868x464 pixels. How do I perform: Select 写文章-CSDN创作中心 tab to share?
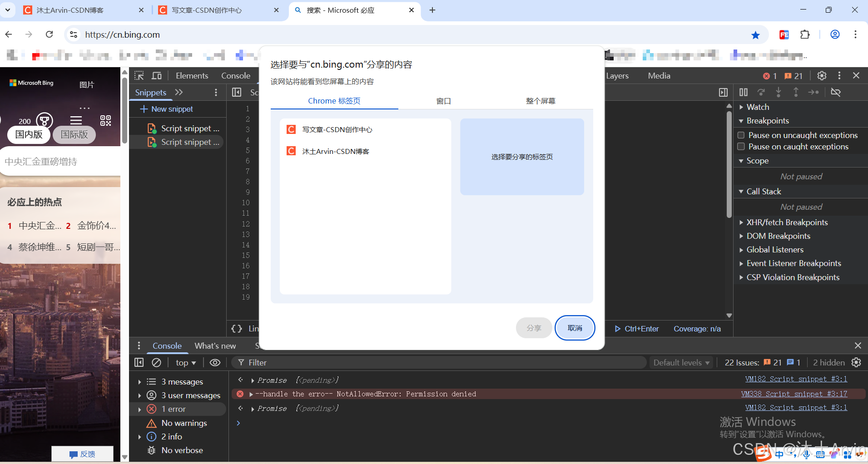pyautogui.click(x=366, y=129)
